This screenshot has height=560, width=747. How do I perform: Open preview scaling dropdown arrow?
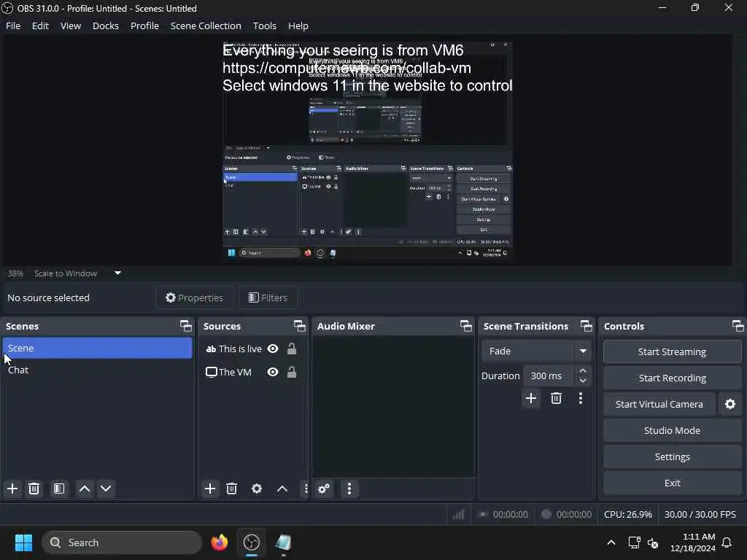[117, 273]
